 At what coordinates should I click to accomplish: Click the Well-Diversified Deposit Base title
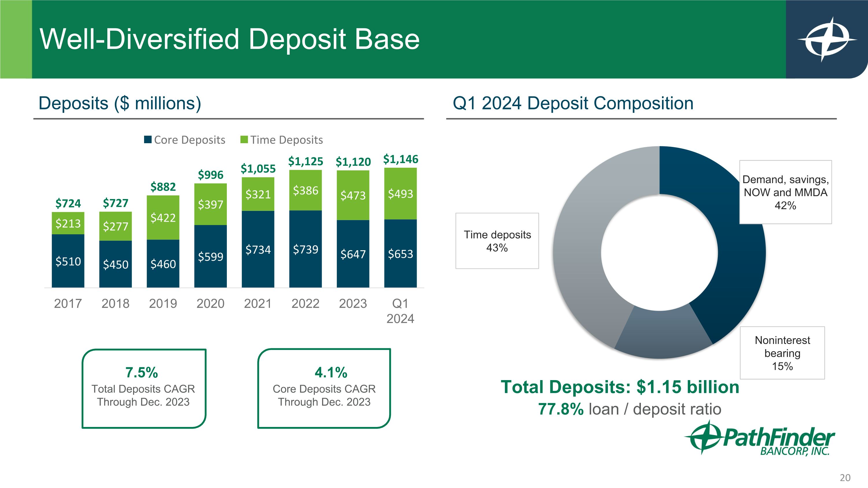click(x=229, y=39)
